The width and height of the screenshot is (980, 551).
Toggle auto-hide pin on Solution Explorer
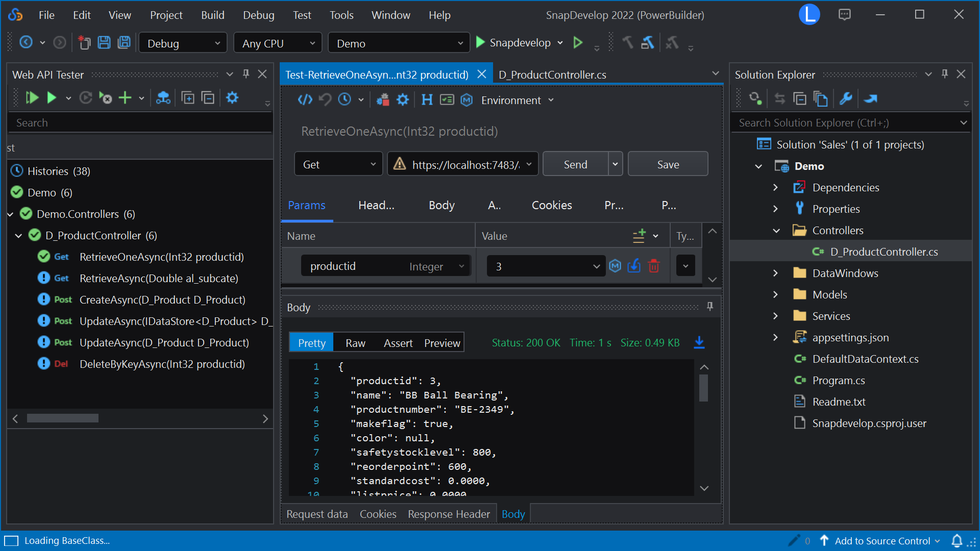click(x=945, y=74)
